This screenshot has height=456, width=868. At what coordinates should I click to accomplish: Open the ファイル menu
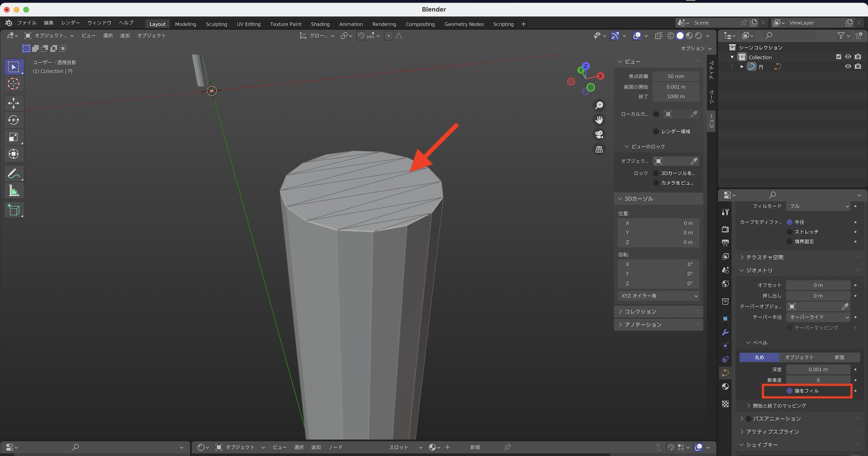click(26, 23)
